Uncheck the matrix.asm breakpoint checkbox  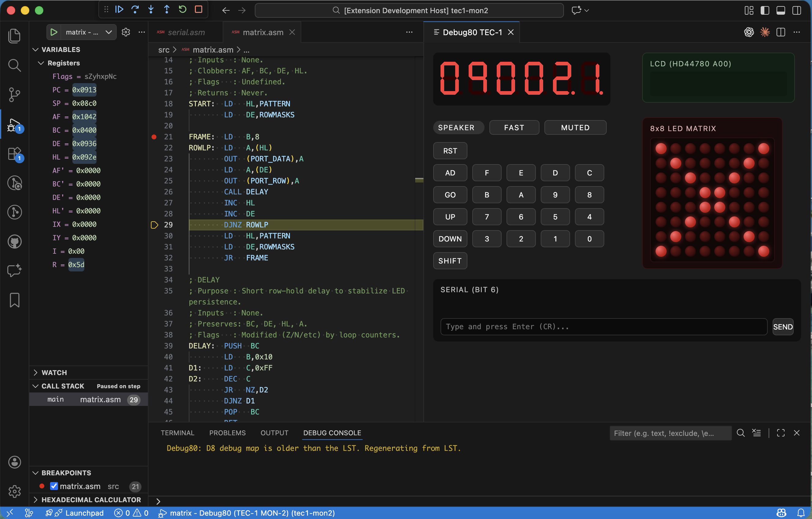[x=54, y=486]
